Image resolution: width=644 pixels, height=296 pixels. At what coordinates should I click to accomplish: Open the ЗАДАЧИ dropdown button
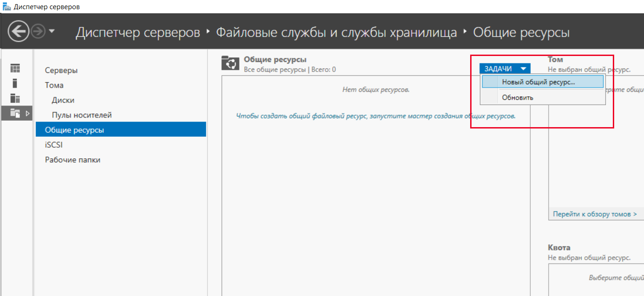(x=505, y=68)
